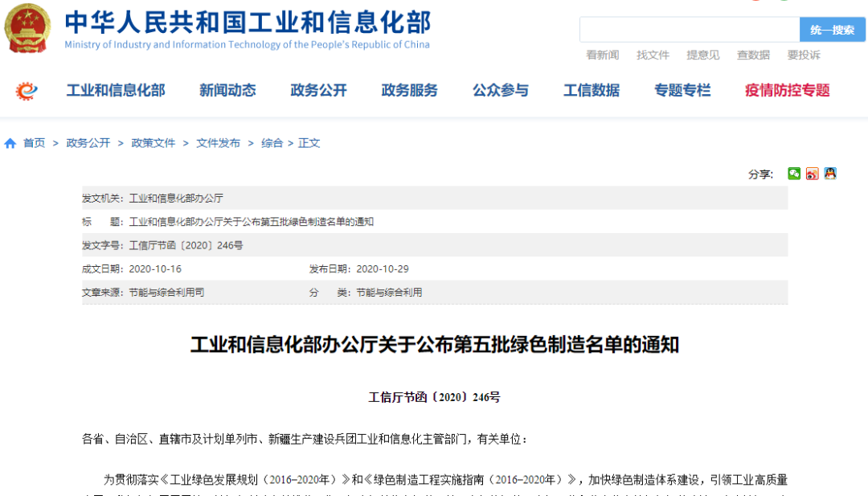
Task: Go to 公众参与 section
Action: point(501,91)
